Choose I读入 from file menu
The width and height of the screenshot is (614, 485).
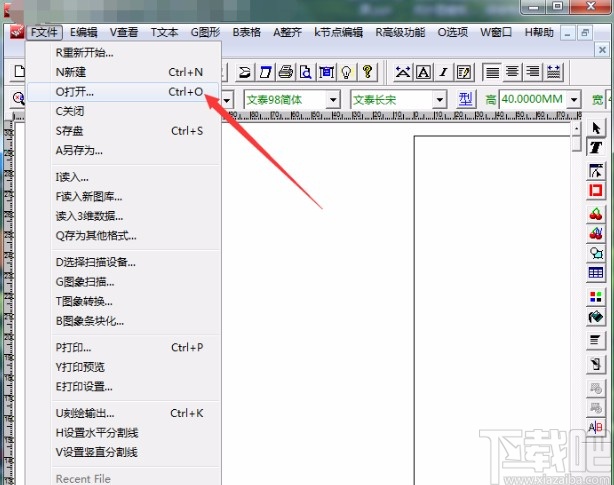pyautogui.click(x=124, y=177)
